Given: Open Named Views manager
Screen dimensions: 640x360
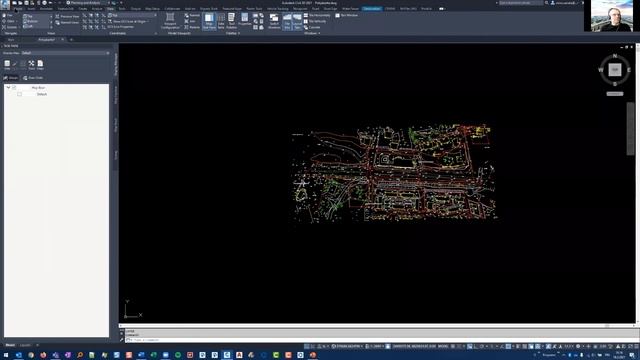Looking at the screenshot, I should (x=67, y=22).
